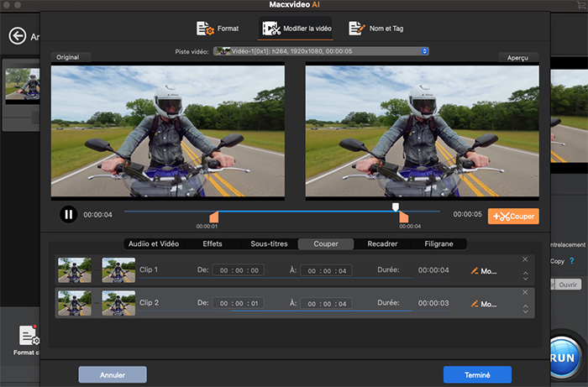Click Clip 2 start-frame thumbnail
Viewport: 588px width, 387px height.
75,303
